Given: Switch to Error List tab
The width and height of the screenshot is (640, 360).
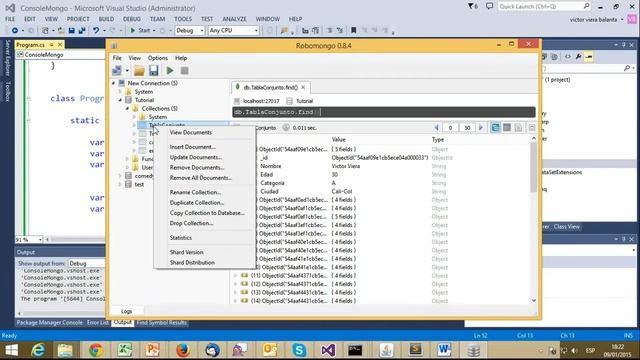Looking at the screenshot, I should (98, 322).
